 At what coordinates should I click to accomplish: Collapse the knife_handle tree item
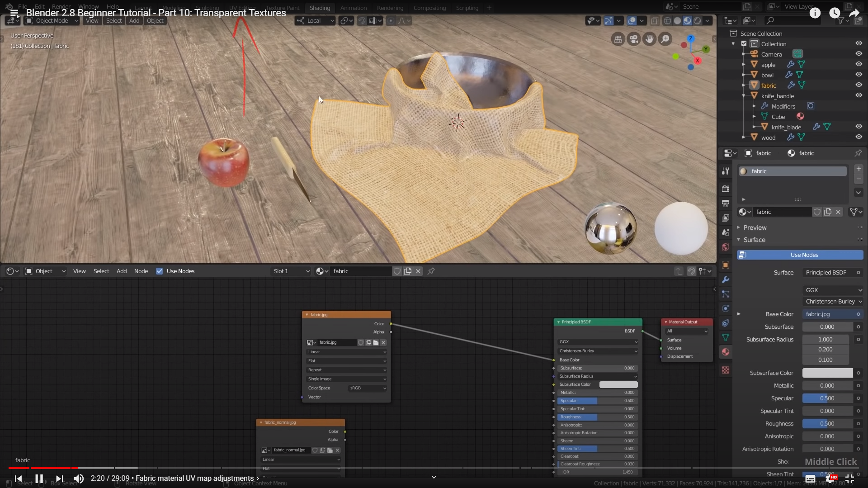click(x=744, y=96)
